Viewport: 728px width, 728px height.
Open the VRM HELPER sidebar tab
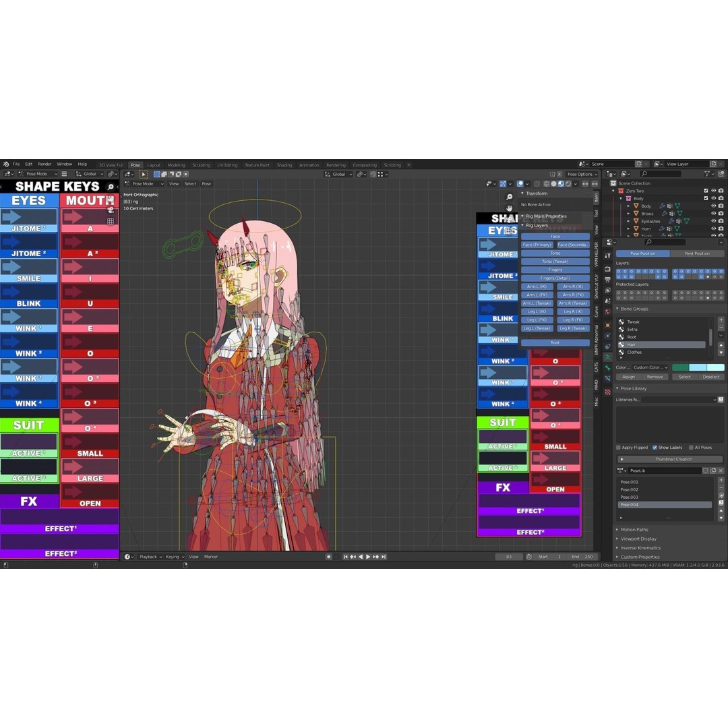pos(596,254)
